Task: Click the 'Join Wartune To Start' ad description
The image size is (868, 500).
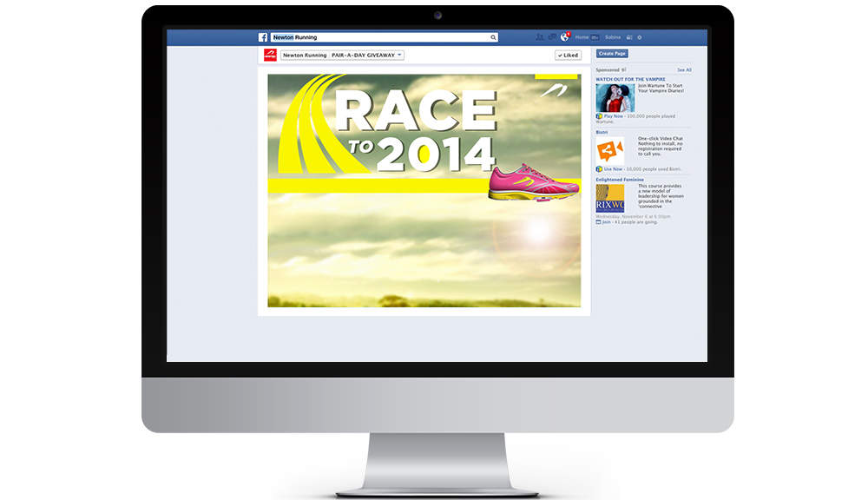Action: point(661,86)
